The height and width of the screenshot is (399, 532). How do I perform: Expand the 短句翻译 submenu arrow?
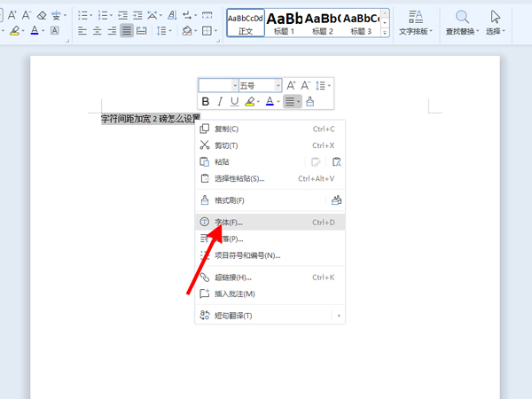tap(339, 316)
